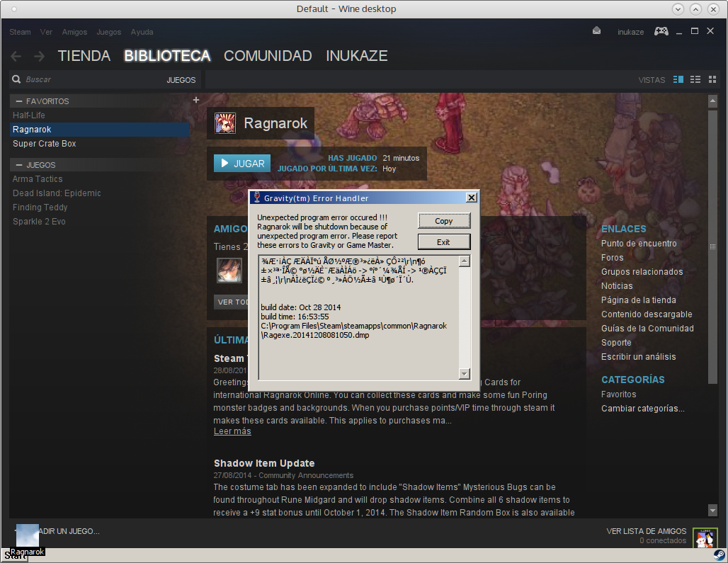Switch to the BIBLIOTECA tab
This screenshot has width=728, height=563.
tap(167, 56)
